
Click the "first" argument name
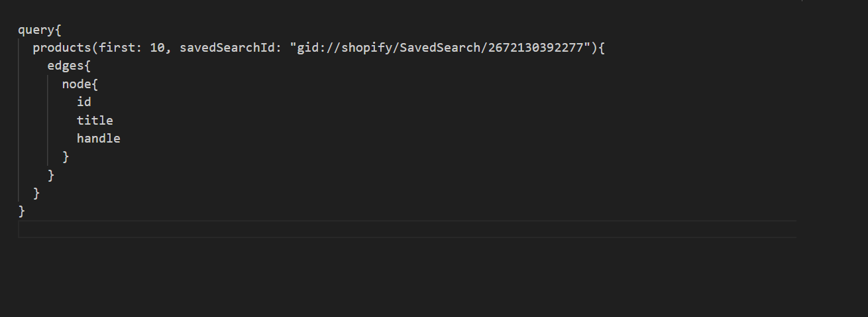117,48
